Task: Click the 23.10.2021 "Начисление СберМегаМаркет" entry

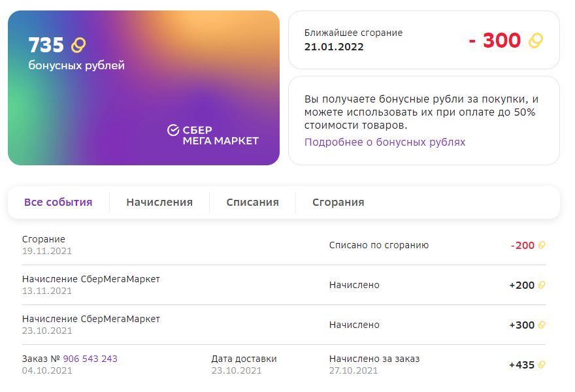Action: (x=91, y=319)
